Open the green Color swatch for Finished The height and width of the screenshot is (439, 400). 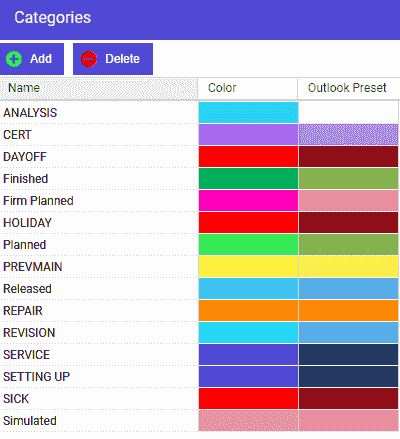(x=248, y=179)
